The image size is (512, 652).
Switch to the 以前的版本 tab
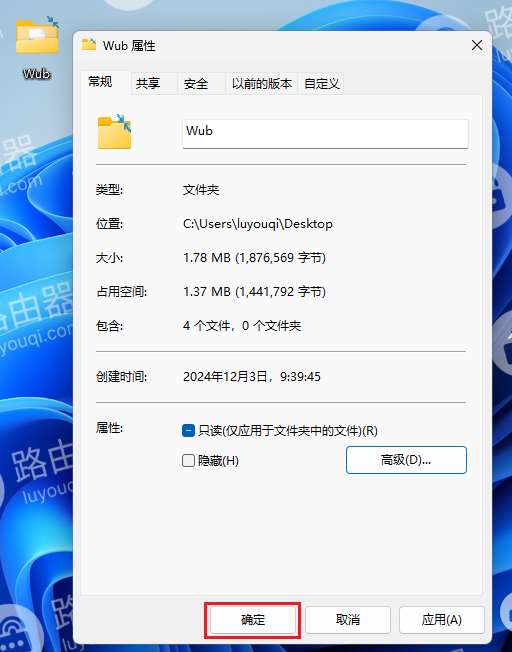[x=262, y=84]
